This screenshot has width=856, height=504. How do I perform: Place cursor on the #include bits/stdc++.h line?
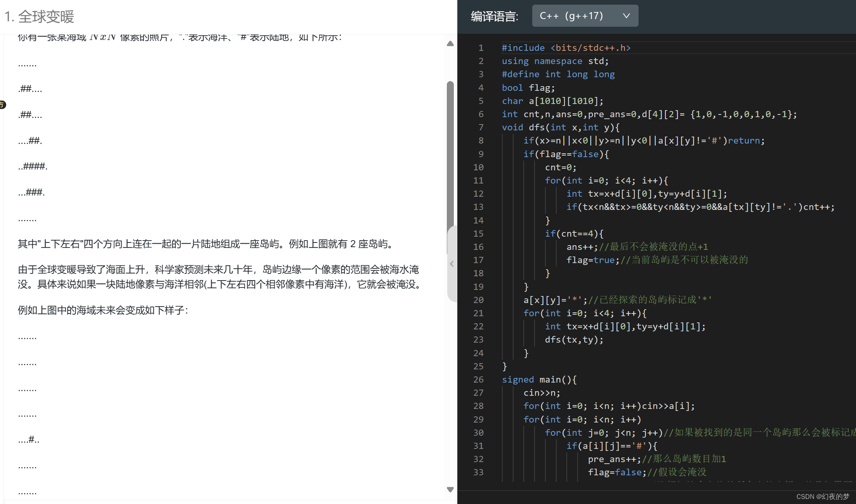coord(566,48)
